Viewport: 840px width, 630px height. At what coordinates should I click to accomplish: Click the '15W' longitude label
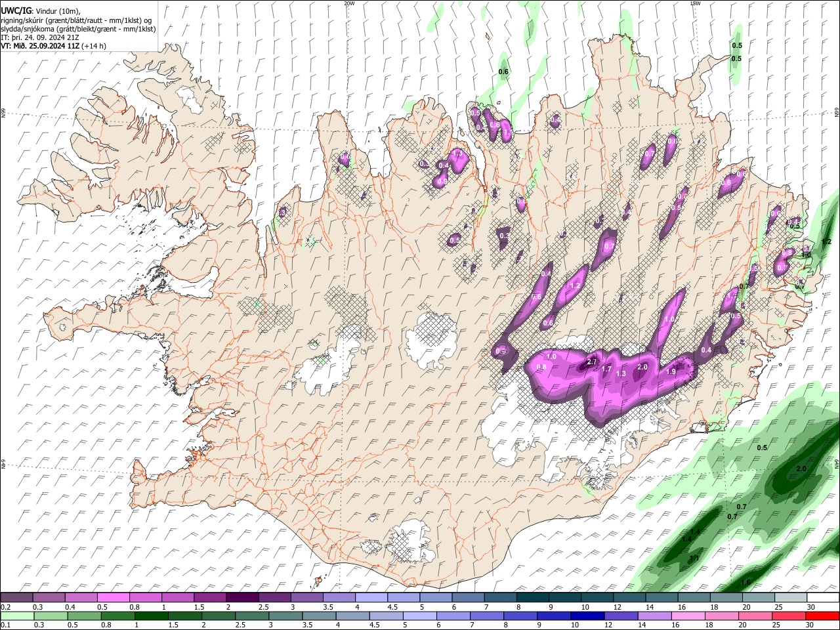[695, 3]
